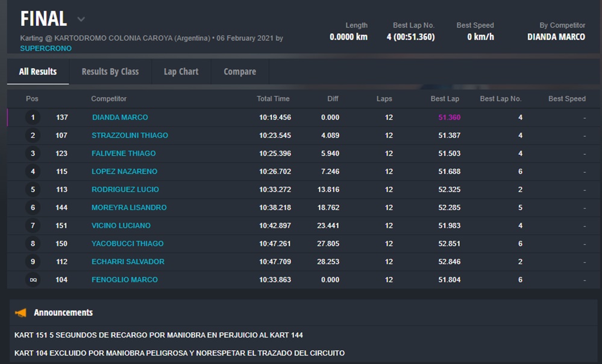Expand the FINAL session dropdown chevron
This screenshot has height=364, width=602.
tap(81, 19)
